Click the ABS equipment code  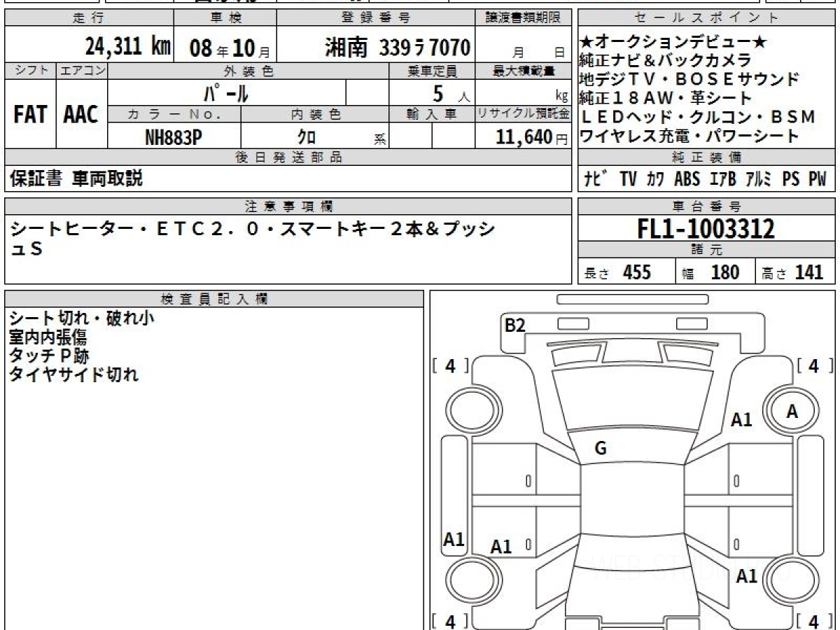(687, 179)
